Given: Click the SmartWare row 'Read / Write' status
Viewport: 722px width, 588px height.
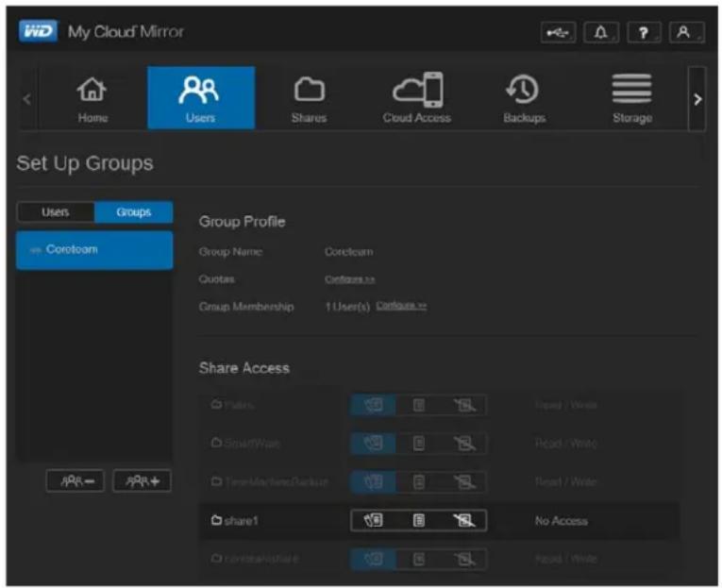Looking at the screenshot, I should [x=566, y=444].
